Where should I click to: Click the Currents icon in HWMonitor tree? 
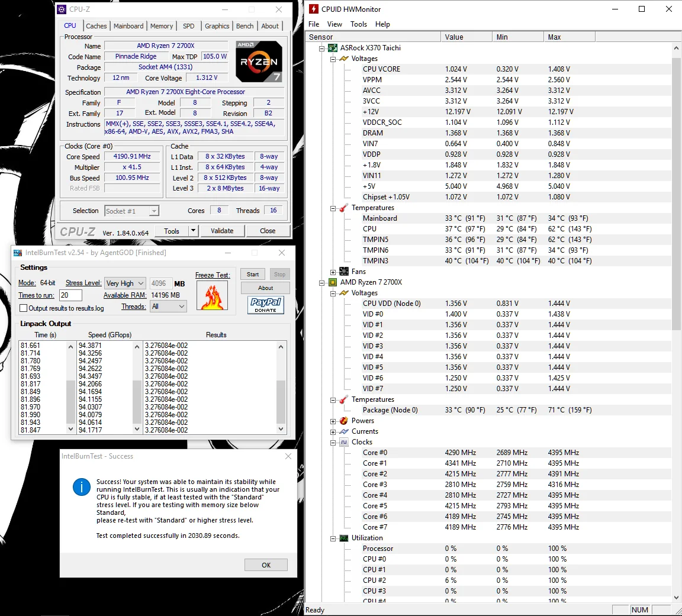(x=344, y=431)
